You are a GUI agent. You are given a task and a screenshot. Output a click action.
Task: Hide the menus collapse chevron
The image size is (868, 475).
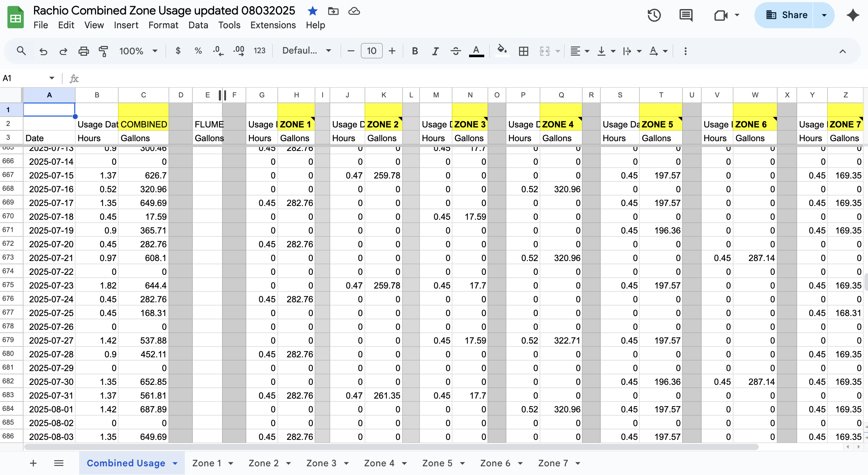(x=843, y=51)
